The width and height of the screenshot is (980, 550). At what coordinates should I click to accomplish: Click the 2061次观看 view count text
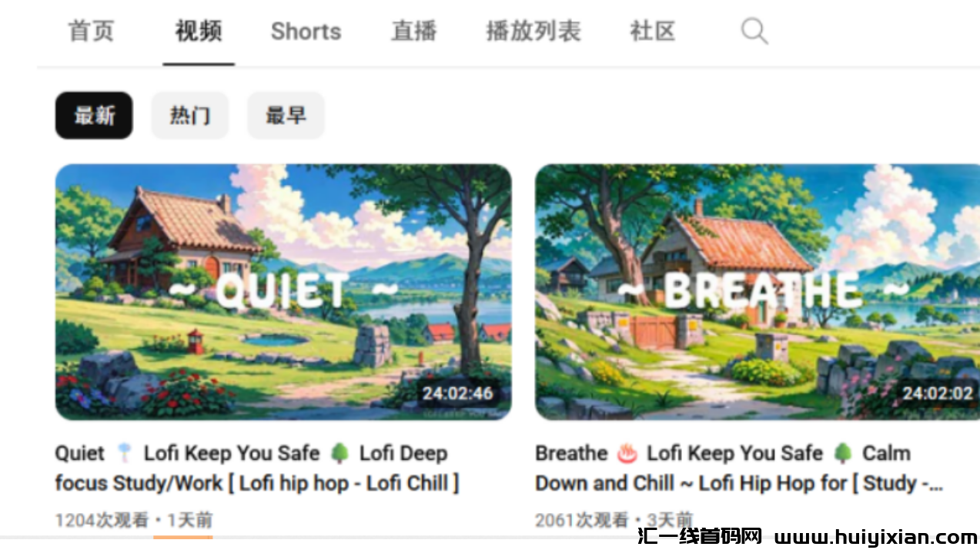[x=582, y=520]
